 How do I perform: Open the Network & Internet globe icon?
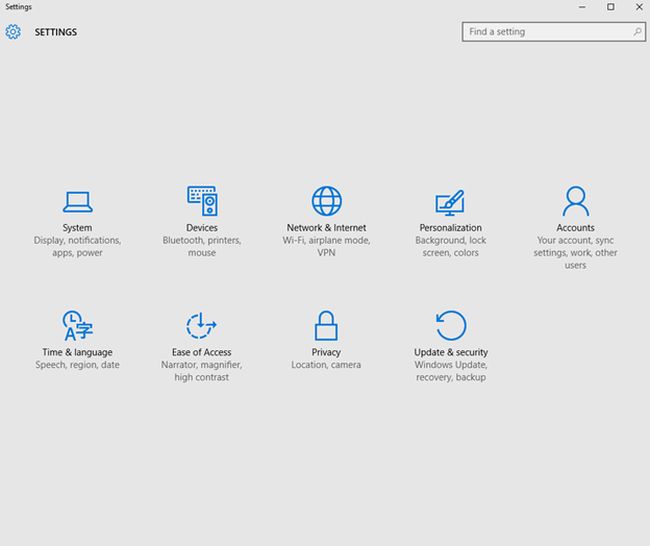(x=327, y=201)
